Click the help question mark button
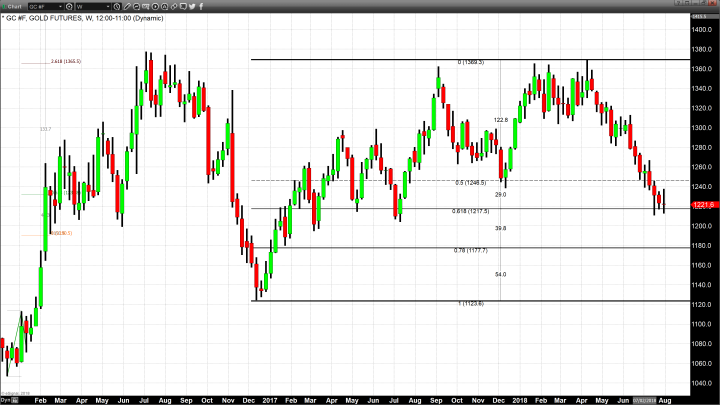The image size is (720, 405). click(x=679, y=2)
